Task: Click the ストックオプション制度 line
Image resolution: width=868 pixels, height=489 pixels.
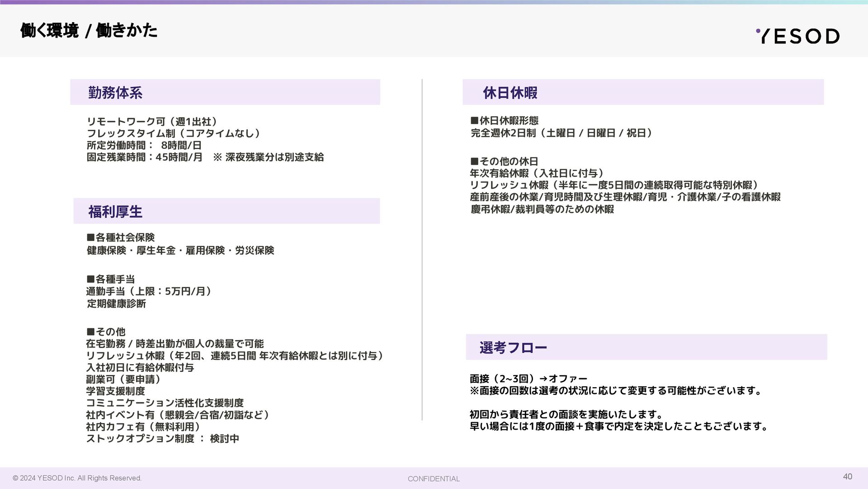Action: click(x=163, y=438)
